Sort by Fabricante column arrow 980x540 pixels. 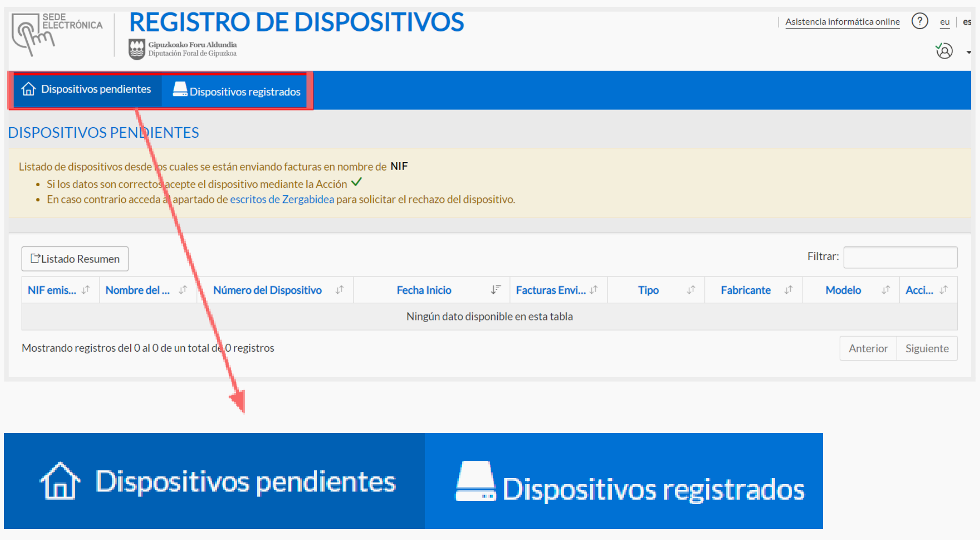point(788,290)
